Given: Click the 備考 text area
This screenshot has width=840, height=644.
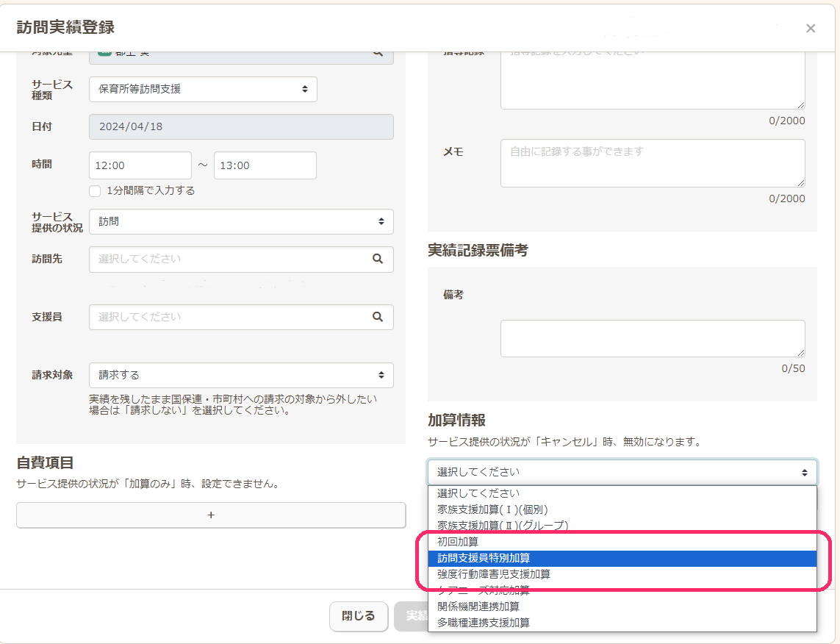Looking at the screenshot, I should tap(653, 338).
